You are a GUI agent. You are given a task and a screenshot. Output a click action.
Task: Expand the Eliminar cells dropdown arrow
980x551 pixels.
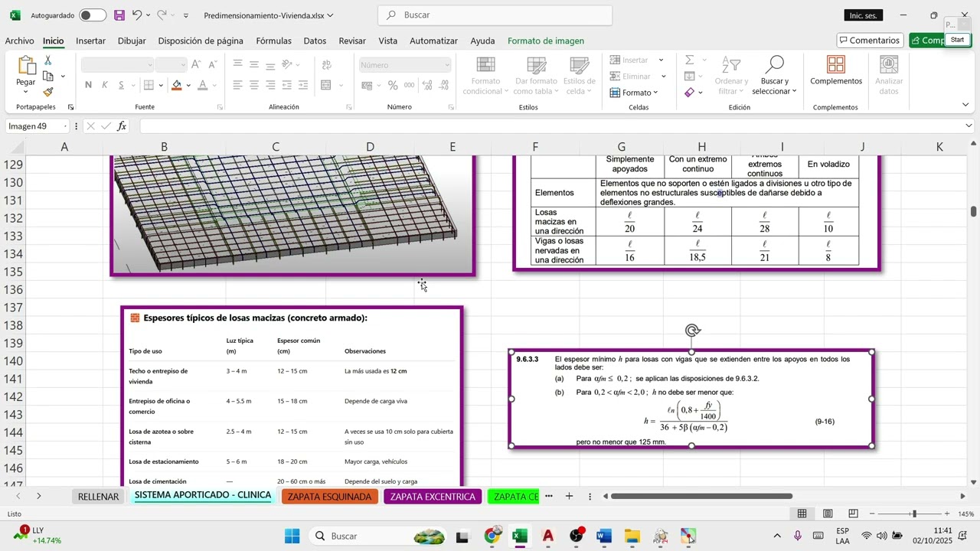(663, 77)
